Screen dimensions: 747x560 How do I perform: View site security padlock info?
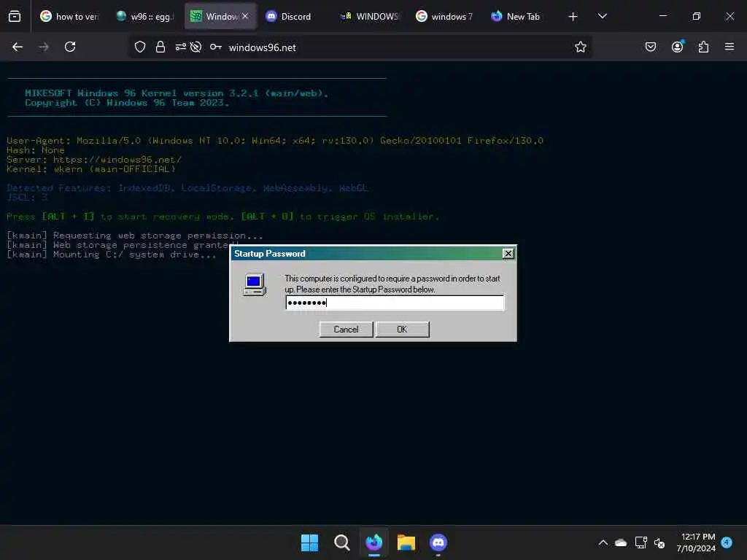click(x=160, y=47)
